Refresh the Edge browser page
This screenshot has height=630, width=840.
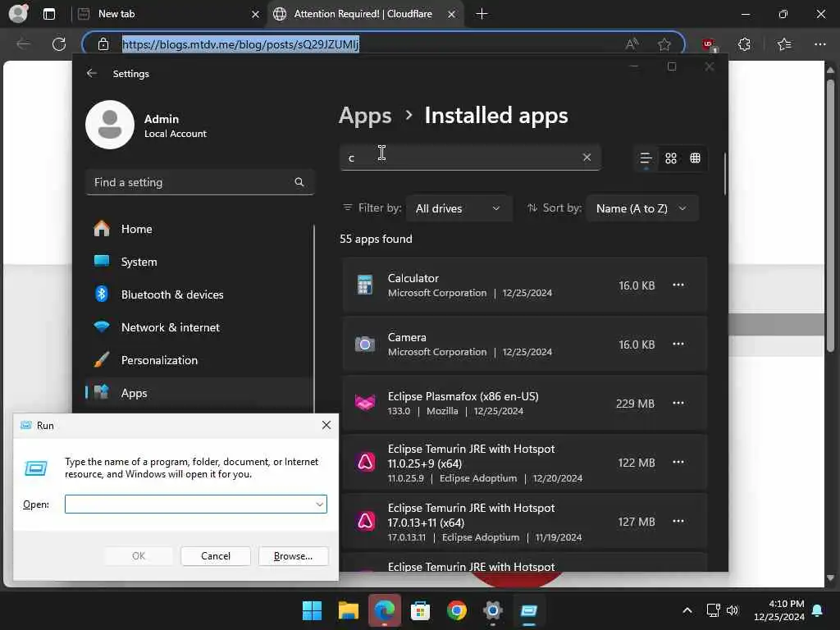tap(59, 44)
